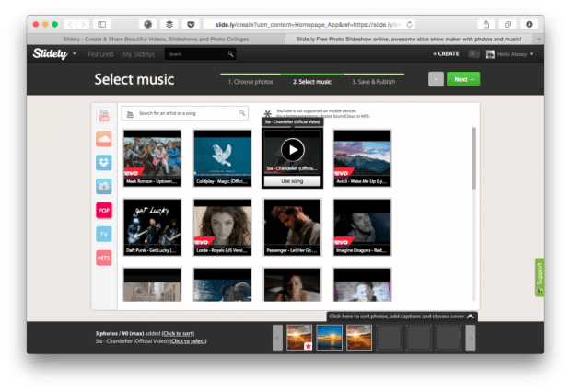Click the green Next button
Viewport: 571px width, 392px height.
point(463,79)
